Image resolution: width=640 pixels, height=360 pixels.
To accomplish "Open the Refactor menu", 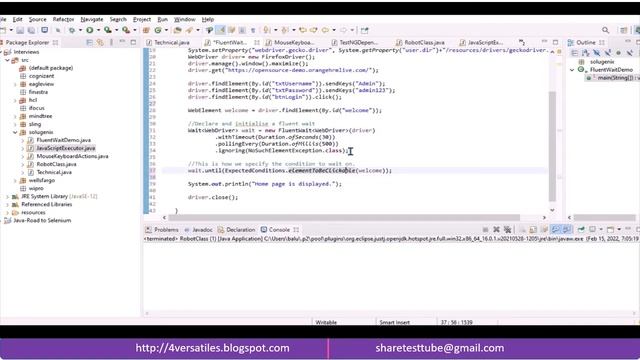I will pos(63,19).
